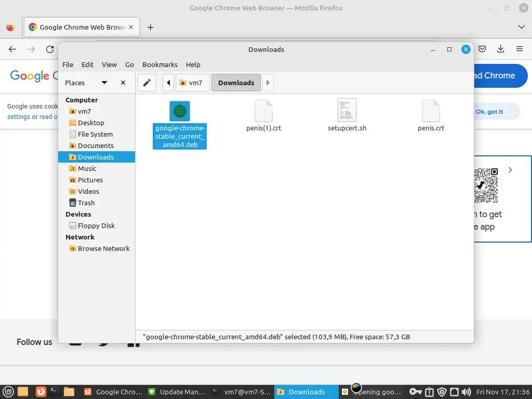532x399 pixels.
Task: Select Floppy Disk under Devices
Action: pos(97,225)
